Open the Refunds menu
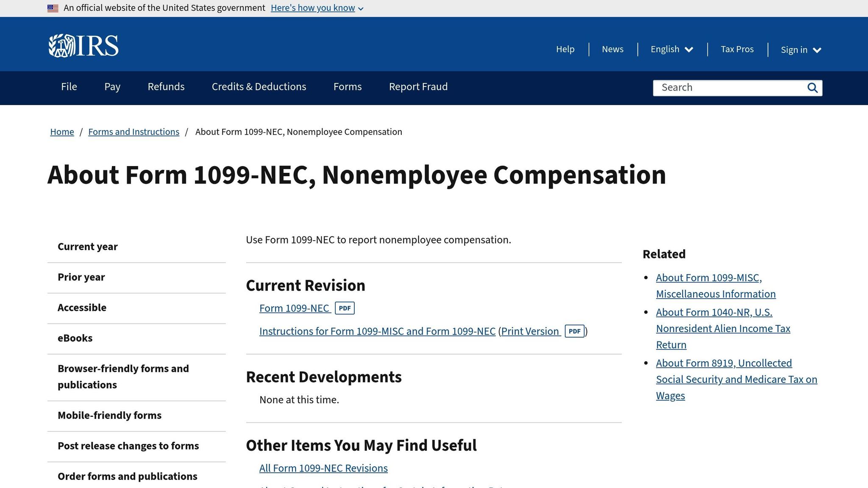Viewport: 868px width, 488px height. click(x=166, y=87)
